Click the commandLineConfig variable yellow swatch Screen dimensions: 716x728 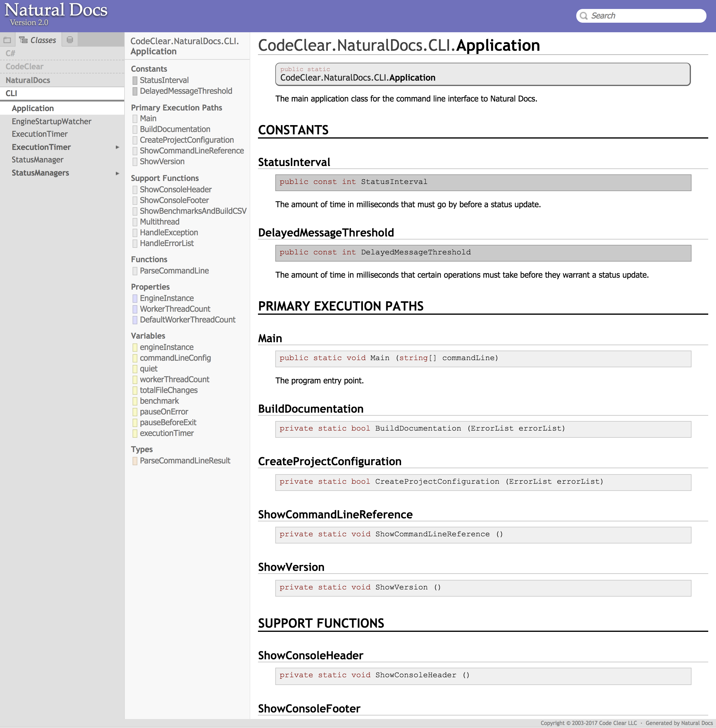(x=135, y=358)
